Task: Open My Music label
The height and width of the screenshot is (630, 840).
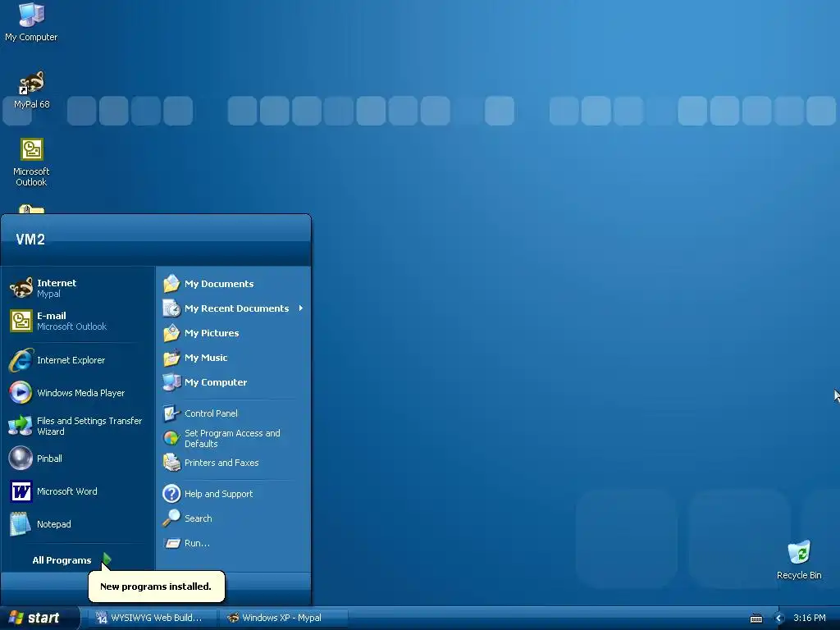Action: click(206, 358)
